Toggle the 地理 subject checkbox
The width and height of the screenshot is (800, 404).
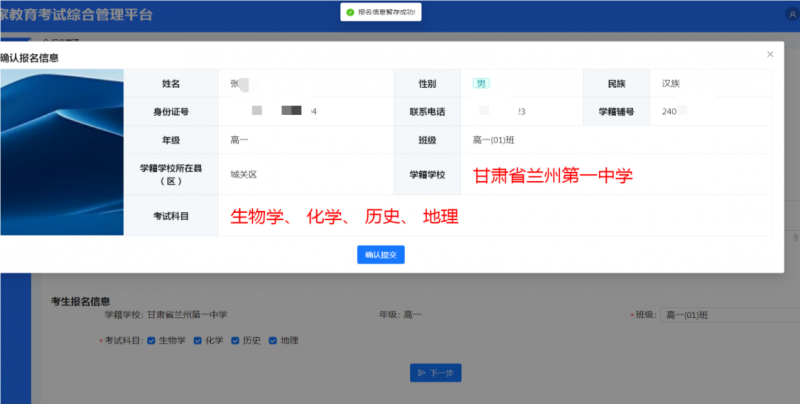[274, 340]
